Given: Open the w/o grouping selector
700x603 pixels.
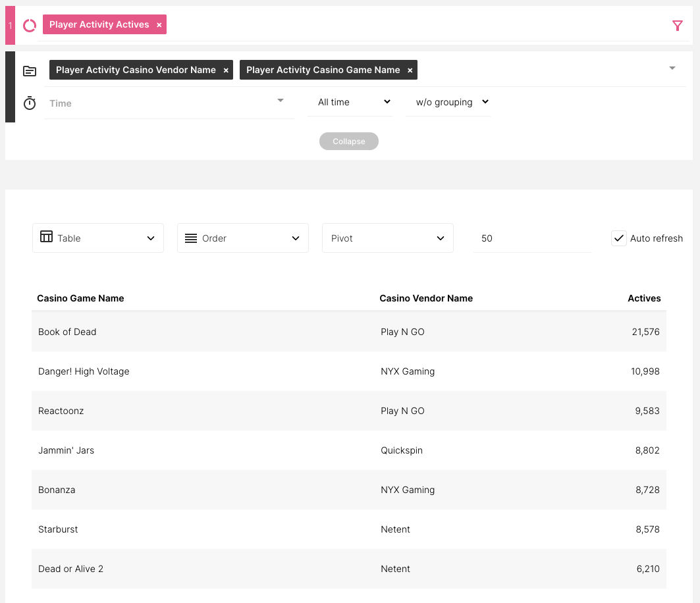Looking at the screenshot, I should (448, 102).
